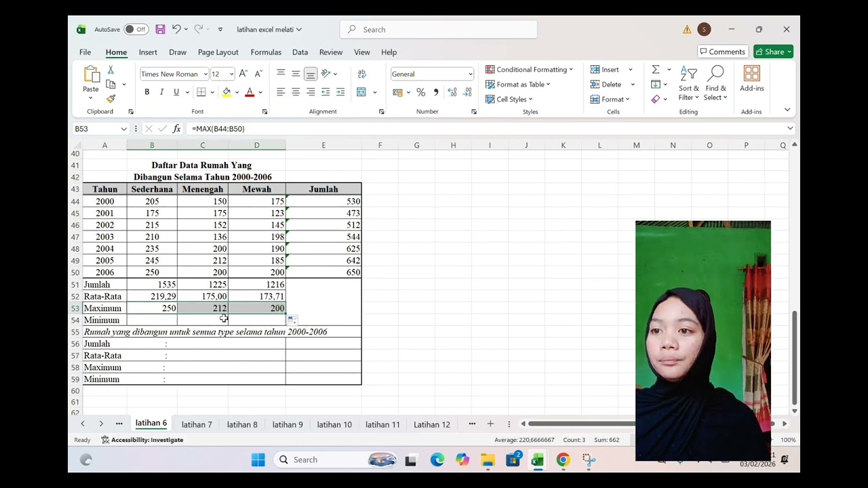Viewport: 868px width, 488px height.
Task: Open Microsoft Edge from the taskbar
Action: point(437,460)
